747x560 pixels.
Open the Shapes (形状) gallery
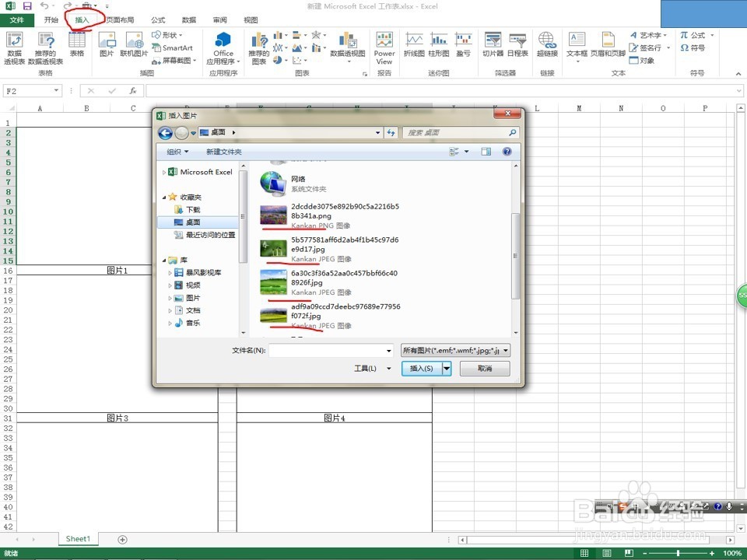click(x=167, y=35)
